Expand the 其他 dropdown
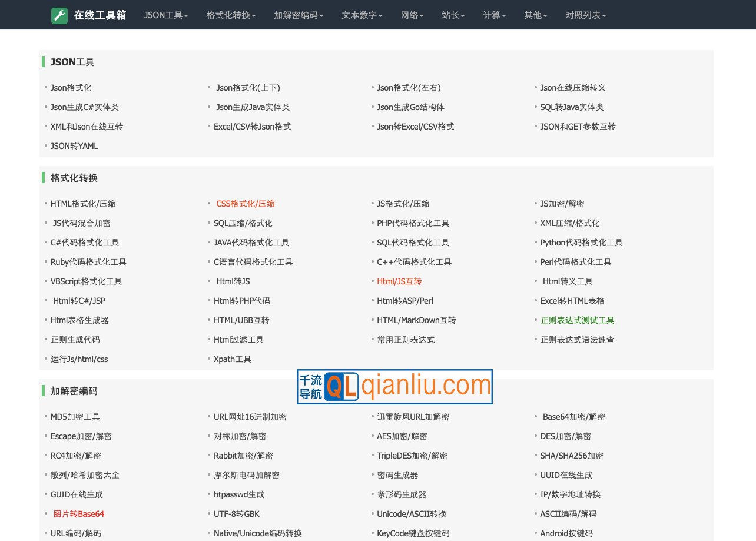The height and width of the screenshot is (541, 756). pos(535,15)
